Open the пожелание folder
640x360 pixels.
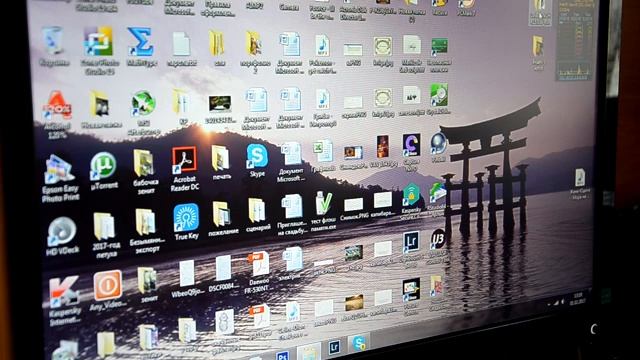(221, 214)
